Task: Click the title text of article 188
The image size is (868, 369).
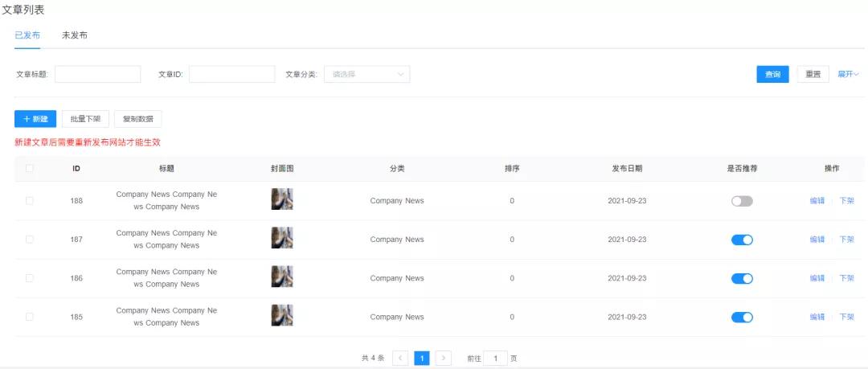Action: click(x=166, y=200)
